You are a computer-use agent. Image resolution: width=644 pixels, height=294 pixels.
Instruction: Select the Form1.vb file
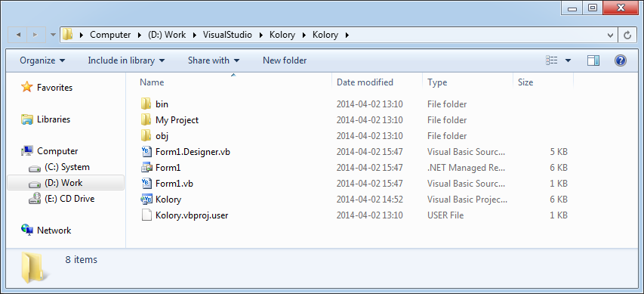click(174, 184)
